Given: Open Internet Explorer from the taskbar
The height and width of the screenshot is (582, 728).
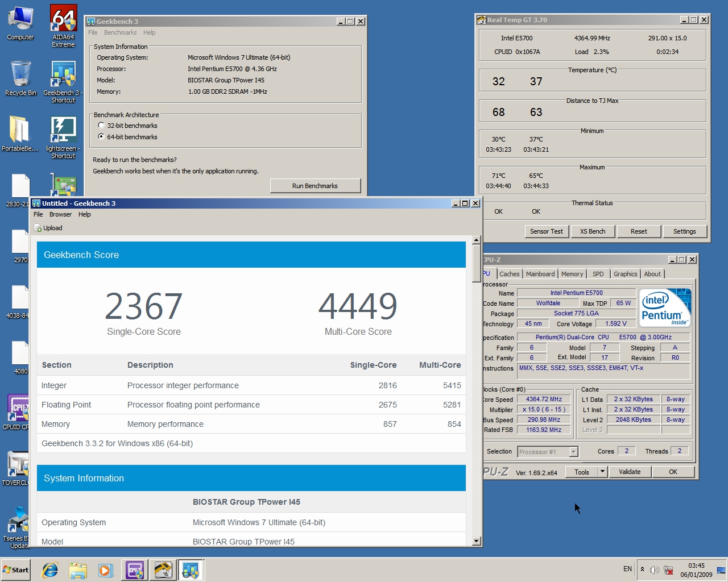Looking at the screenshot, I should point(50,570).
